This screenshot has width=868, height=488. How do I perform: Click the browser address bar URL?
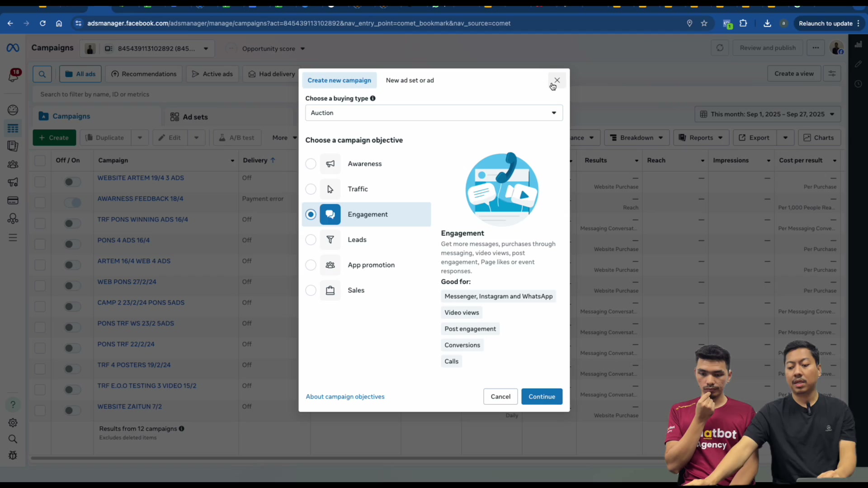tap(299, 23)
